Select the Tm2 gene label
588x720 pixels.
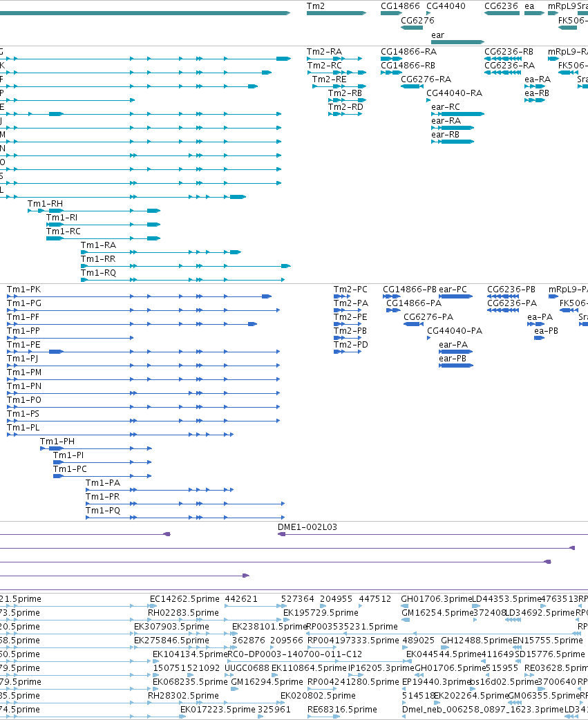(315, 6)
